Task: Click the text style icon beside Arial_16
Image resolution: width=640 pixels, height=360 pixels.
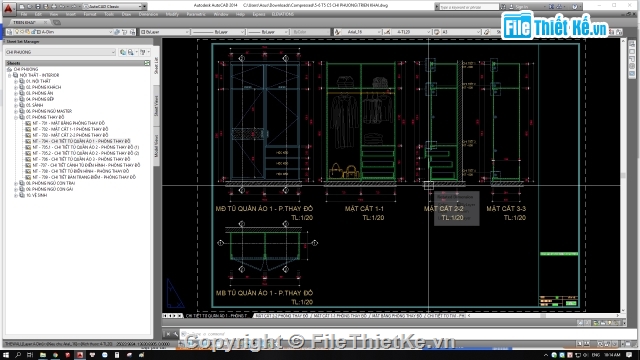Action: [x=338, y=32]
